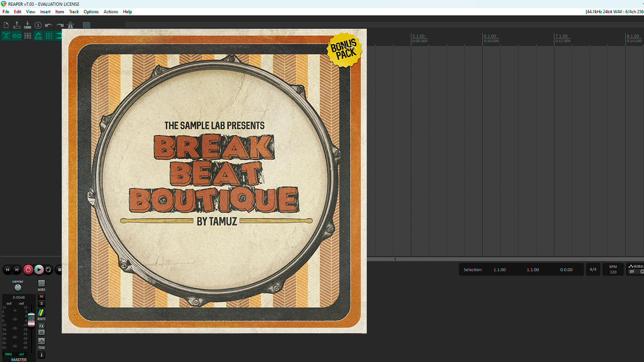Open master FX chain
This screenshot has width=644, height=362.
[x=41, y=326]
